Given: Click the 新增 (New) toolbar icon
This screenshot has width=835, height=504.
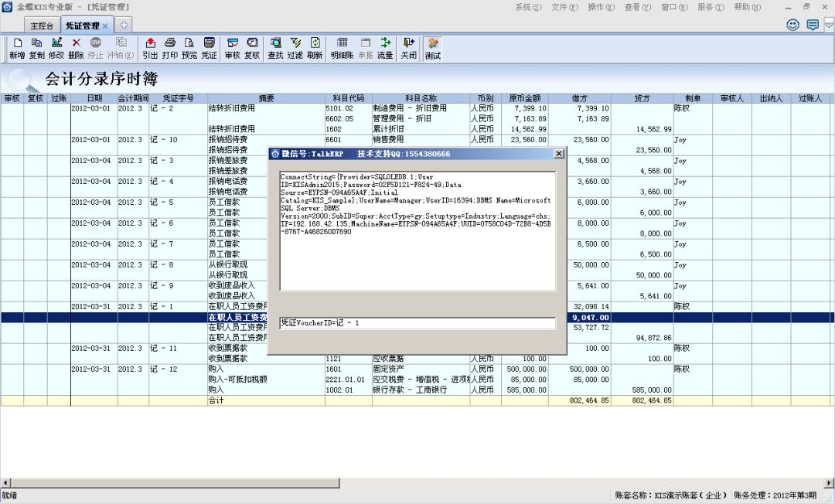Looking at the screenshot, I should pyautogui.click(x=17, y=48).
